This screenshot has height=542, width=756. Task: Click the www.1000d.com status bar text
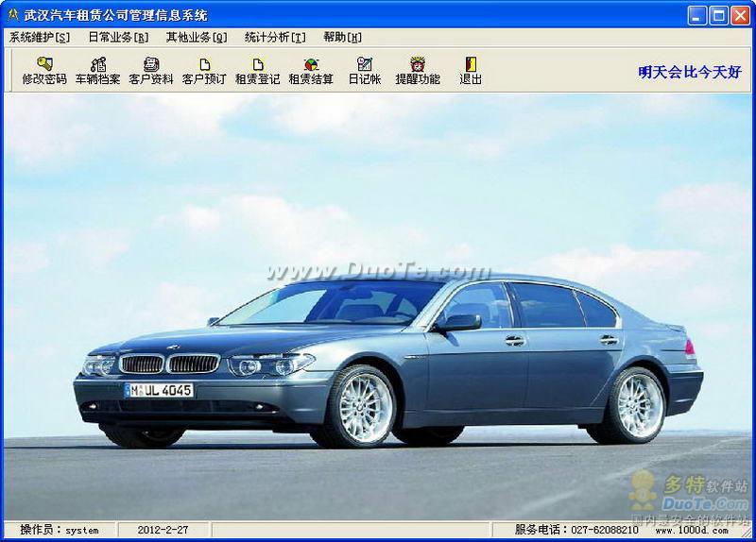tap(692, 530)
